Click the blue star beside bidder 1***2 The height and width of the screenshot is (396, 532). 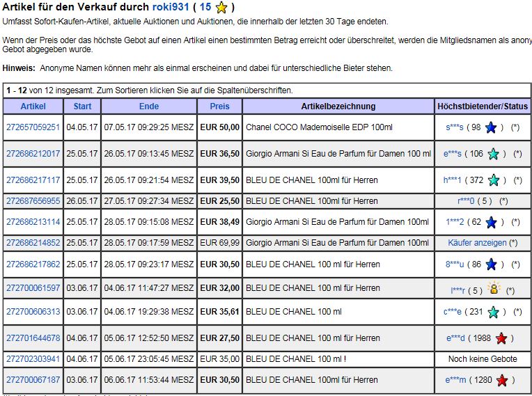(491, 223)
